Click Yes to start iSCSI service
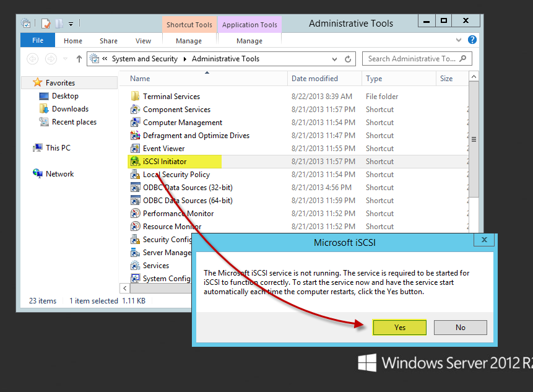This screenshot has width=533, height=392. tap(399, 328)
